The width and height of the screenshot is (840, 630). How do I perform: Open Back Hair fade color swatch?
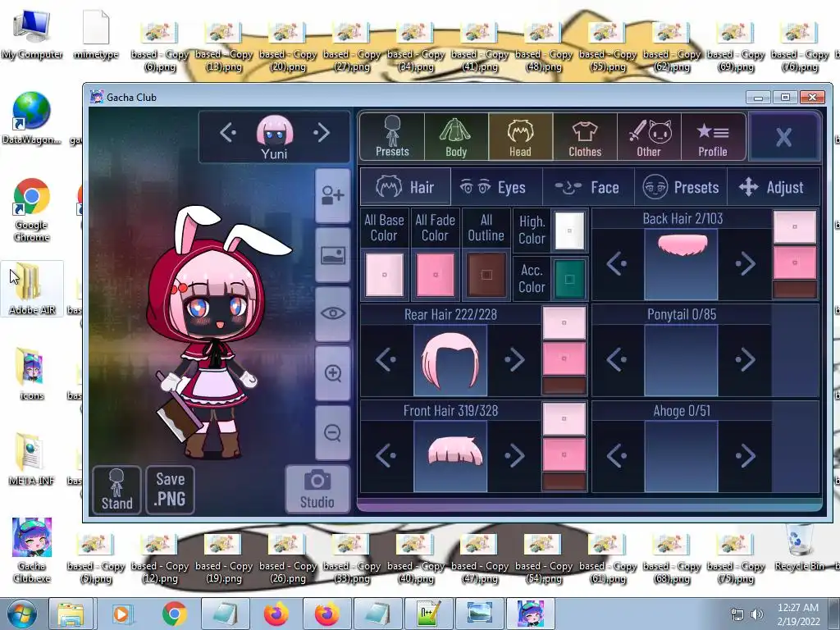[794, 262]
